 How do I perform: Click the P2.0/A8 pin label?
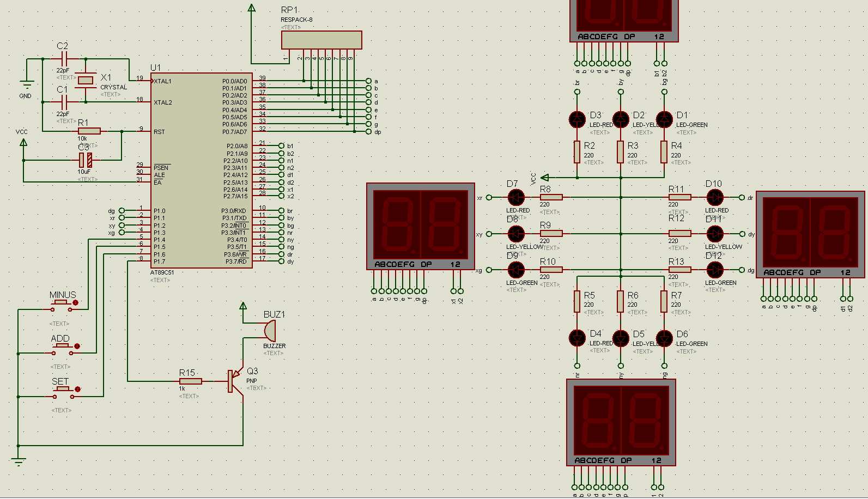(x=237, y=146)
